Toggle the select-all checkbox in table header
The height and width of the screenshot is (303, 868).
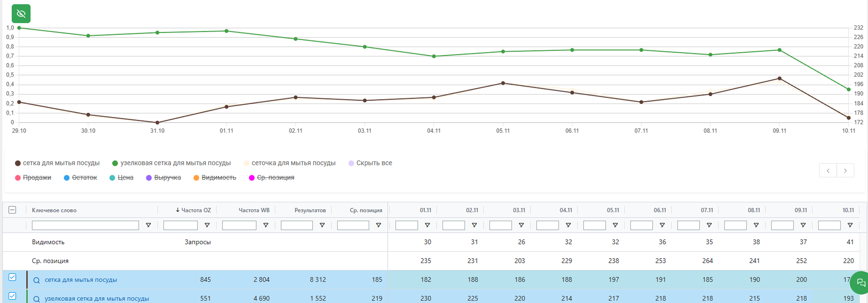pyautogui.click(x=12, y=210)
